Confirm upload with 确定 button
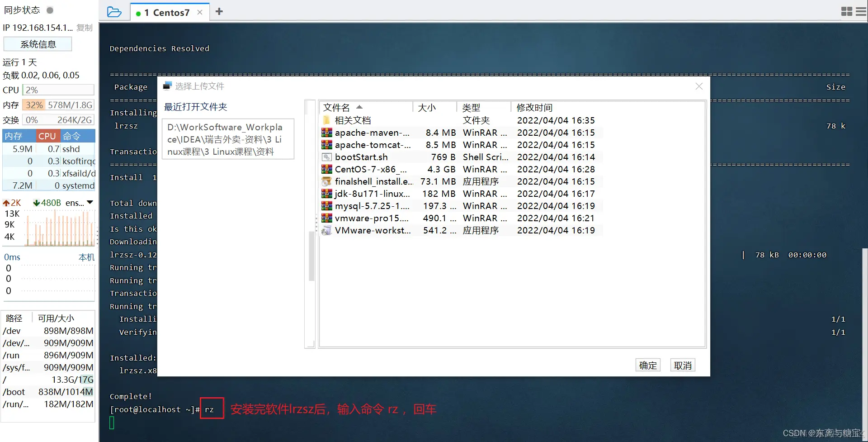The height and width of the screenshot is (442, 868). pos(648,365)
